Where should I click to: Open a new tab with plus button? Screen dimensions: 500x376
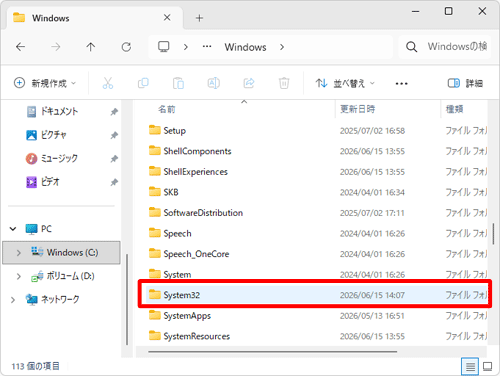coord(199,18)
